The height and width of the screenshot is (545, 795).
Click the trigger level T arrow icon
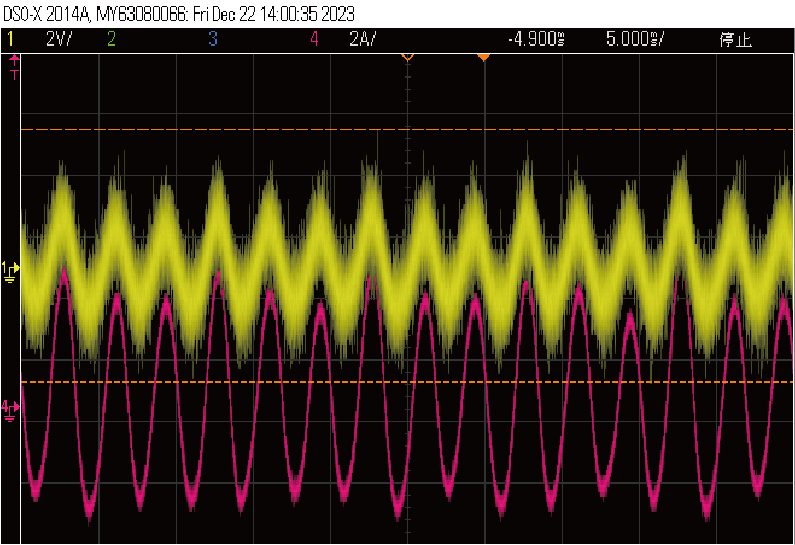pos(14,66)
